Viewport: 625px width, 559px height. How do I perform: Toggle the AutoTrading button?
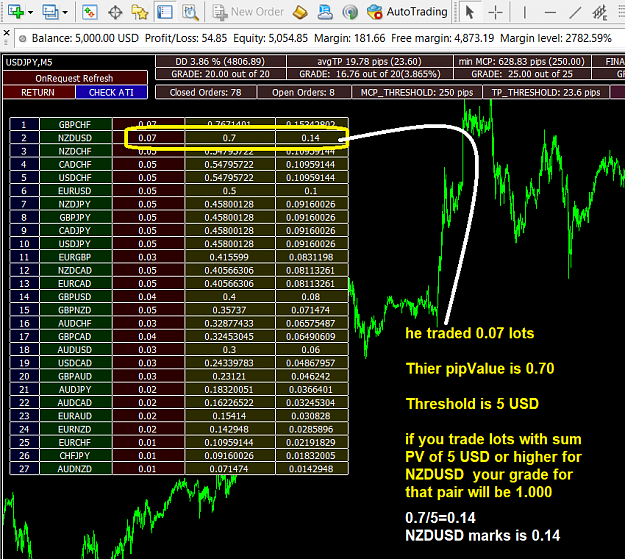[x=407, y=12]
